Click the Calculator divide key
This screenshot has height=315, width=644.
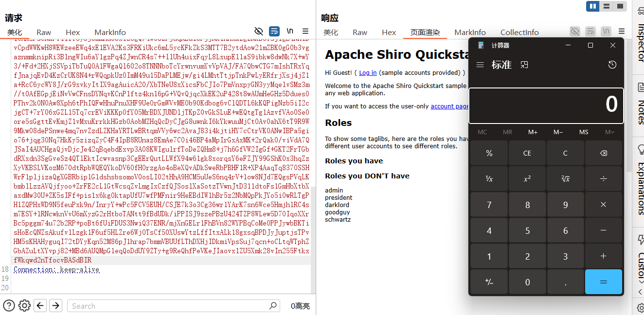click(x=603, y=179)
